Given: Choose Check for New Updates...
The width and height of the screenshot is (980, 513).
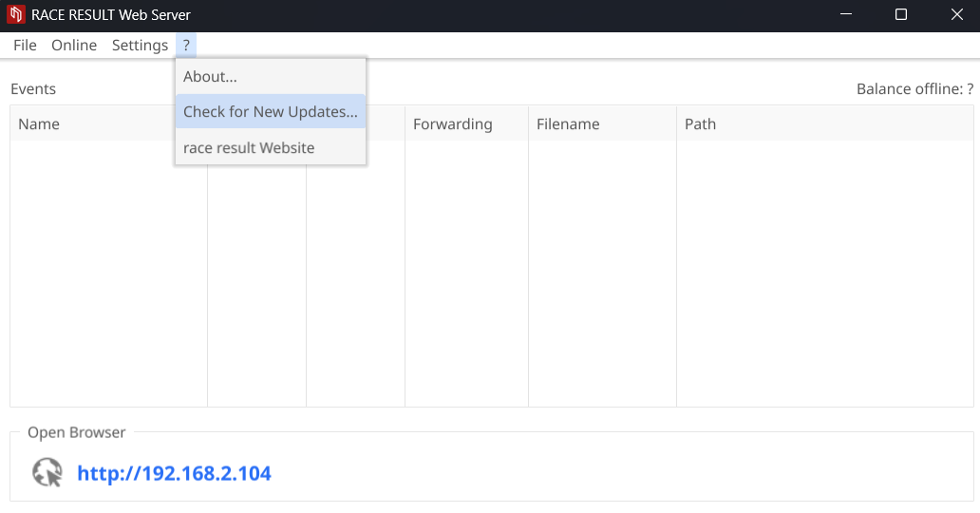Looking at the screenshot, I should [270, 111].
